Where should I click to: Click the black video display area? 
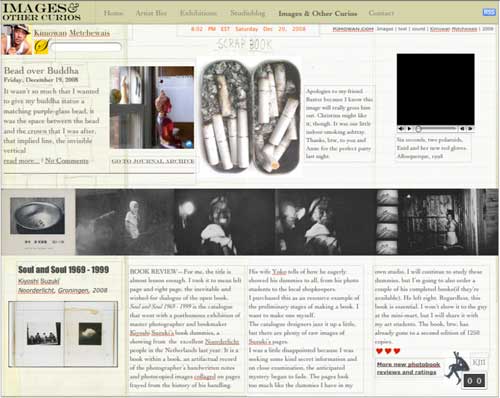tap(435, 89)
